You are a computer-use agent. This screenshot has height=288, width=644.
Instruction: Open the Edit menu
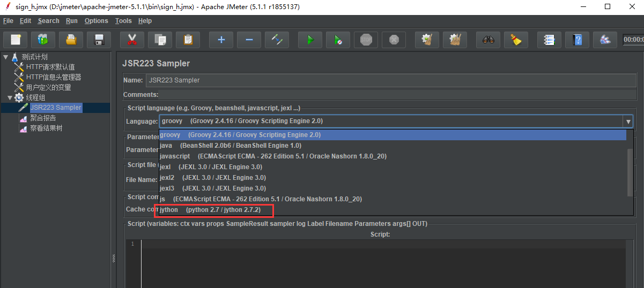pos(25,21)
